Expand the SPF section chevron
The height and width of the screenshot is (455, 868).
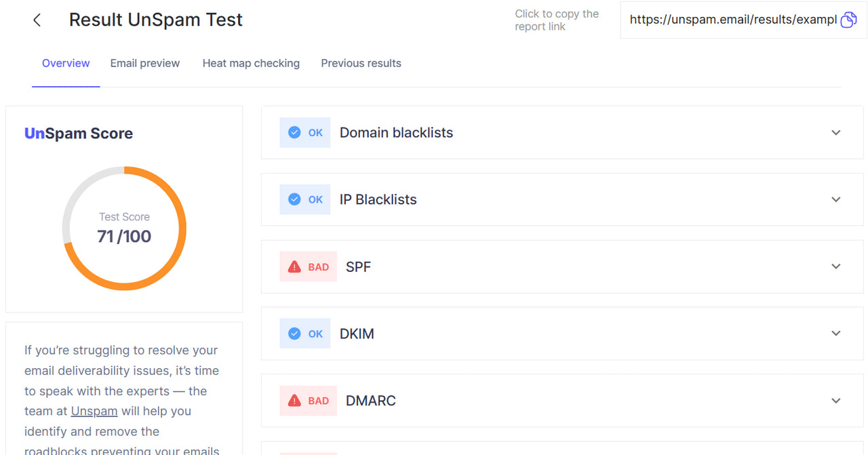pyautogui.click(x=836, y=266)
